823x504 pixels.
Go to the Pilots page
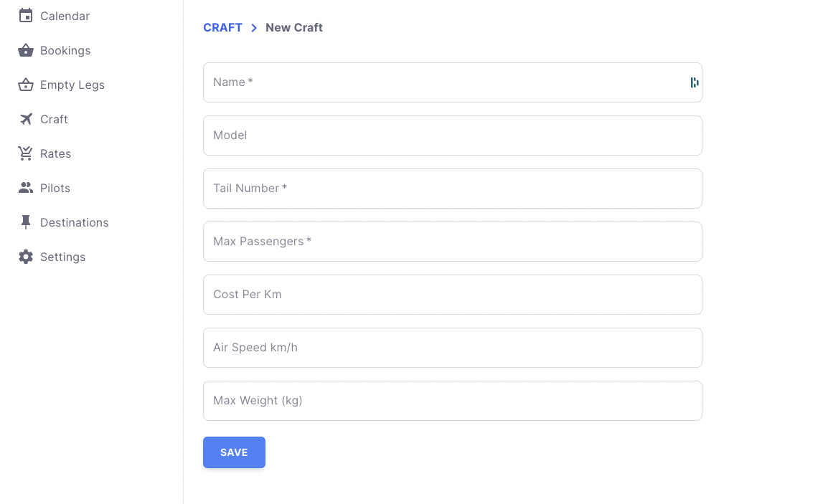pos(55,188)
